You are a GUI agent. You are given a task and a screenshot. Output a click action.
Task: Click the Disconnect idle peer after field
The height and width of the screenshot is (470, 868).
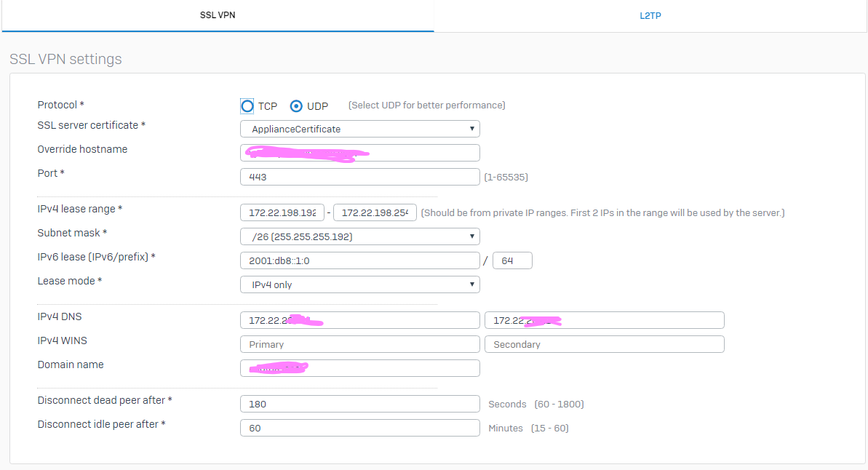coord(359,428)
